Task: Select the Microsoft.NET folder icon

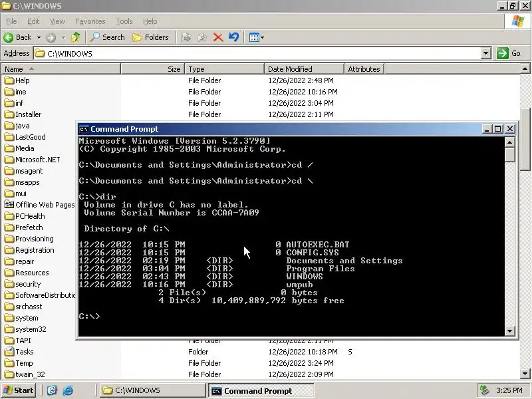Action: pos(9,160)
